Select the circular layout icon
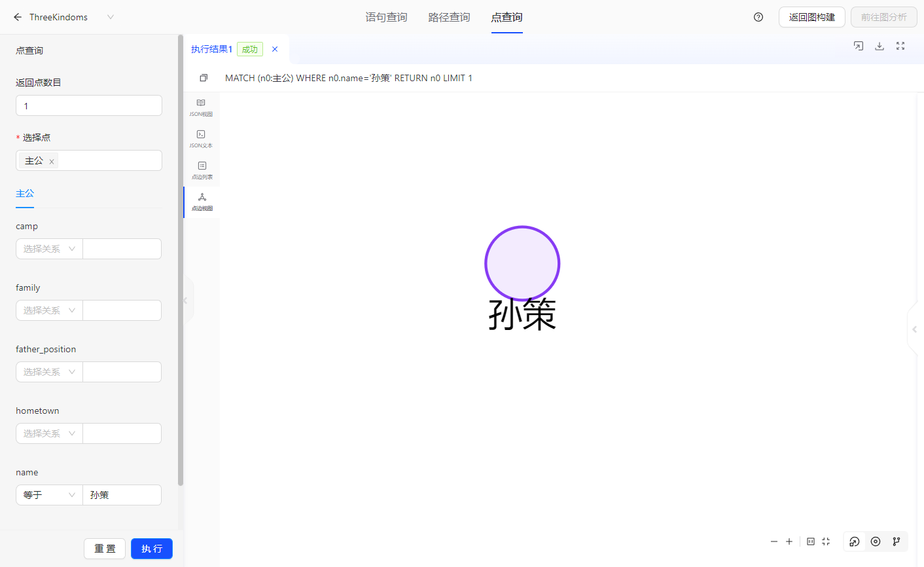This screenshot has width=924, height=567. coord(876,541)
